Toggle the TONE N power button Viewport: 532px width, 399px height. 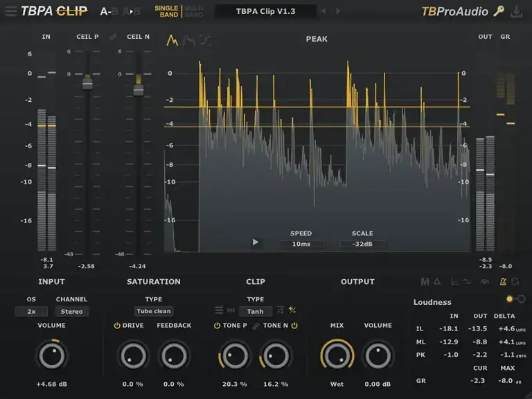click(x=294, y=326)
